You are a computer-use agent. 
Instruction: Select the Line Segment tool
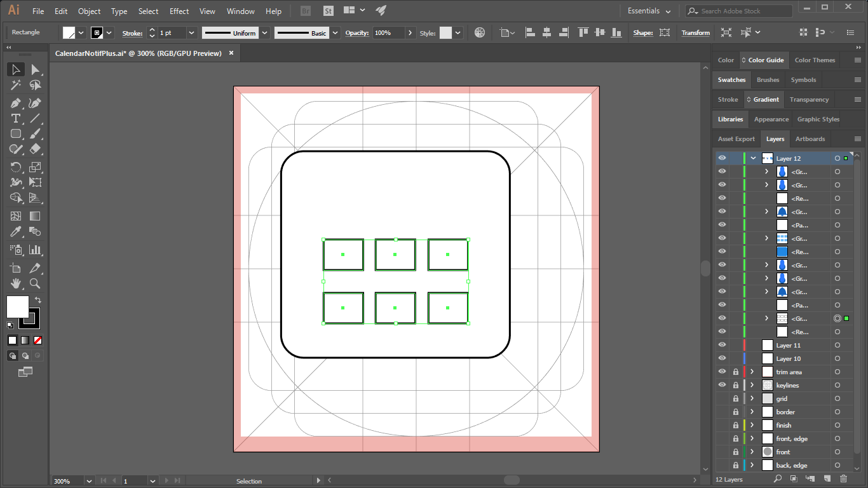pyautogui.click(x=36, y=118)
